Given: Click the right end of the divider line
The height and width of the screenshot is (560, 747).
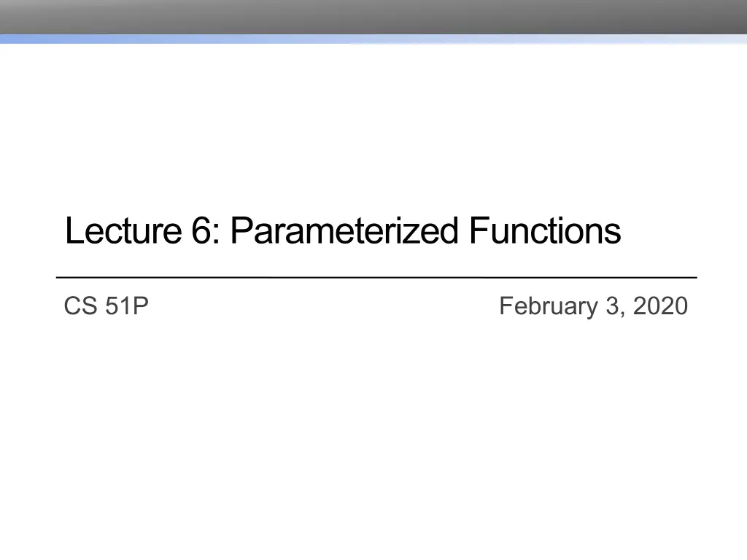Looking at the screenshot, I should 694,278.
